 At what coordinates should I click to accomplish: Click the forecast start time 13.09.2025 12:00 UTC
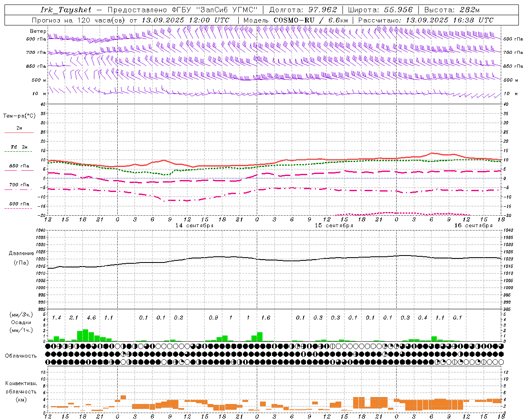coord(185,20)
